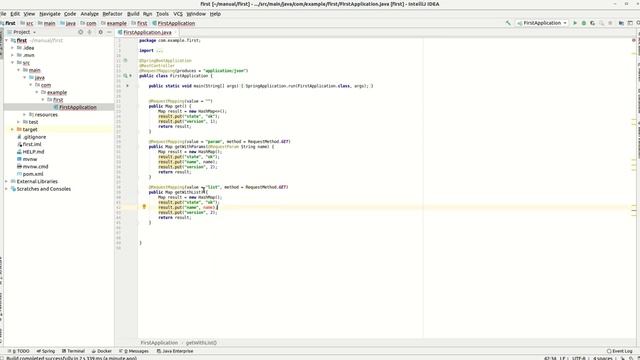Expand External Libraries
The image size is (640, 360).
tap(7, 181)
